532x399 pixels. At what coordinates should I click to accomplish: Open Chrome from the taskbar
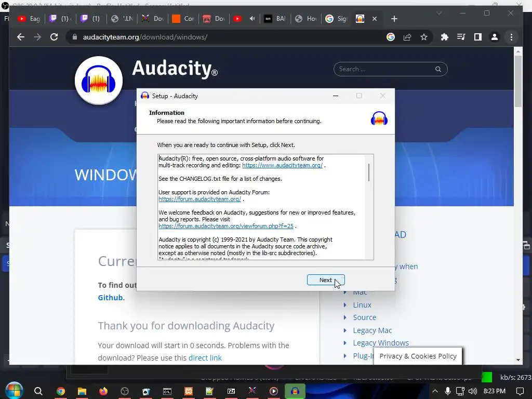click(x=61, y=391)
